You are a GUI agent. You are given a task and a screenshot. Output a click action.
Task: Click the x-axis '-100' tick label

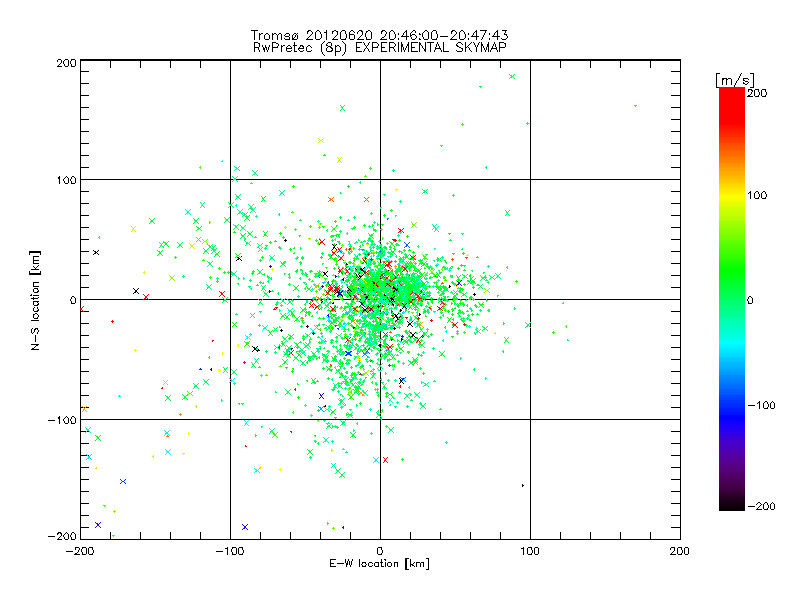230,551
